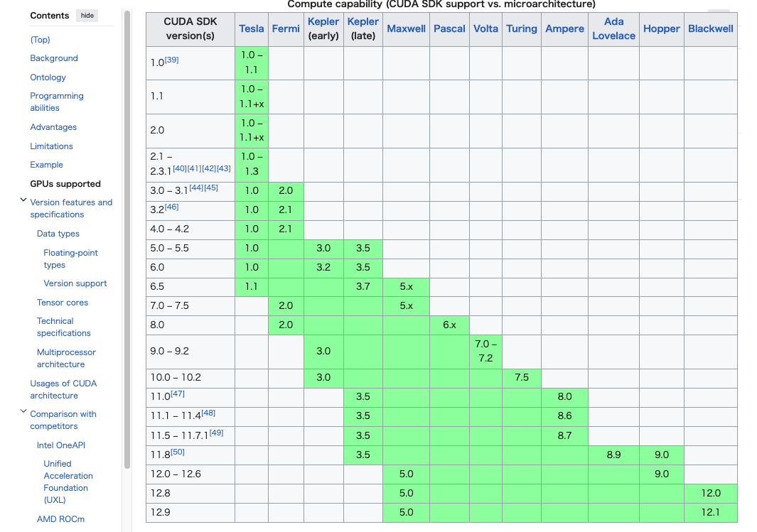Open AMD ROCm subsection

click(60, 519)
